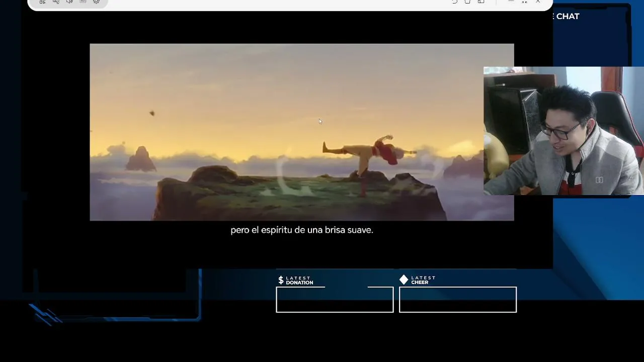Screen dimensions: 644x362
Task: Close the video player window
Action: pyautogui.click(x=538, y=2)
